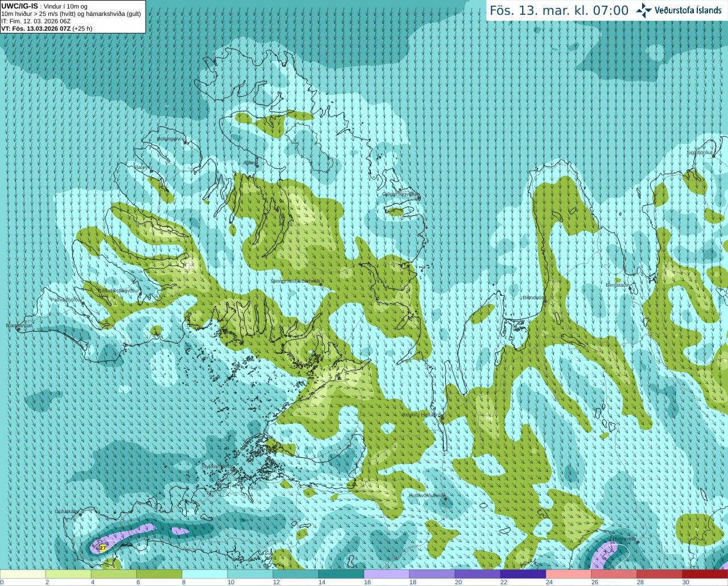Pick the 22–24 m/s dark indigo legend swatch
The height and width of the screenshot is (586, 728).
(x=523, y=574)
